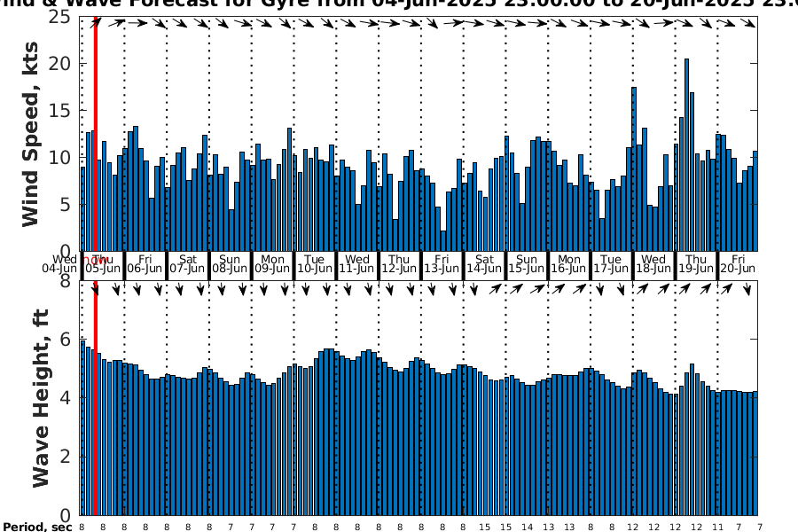Select the 'Tue 10-Jun' date label
798x532 pixels.
click(x=315, y=263)
